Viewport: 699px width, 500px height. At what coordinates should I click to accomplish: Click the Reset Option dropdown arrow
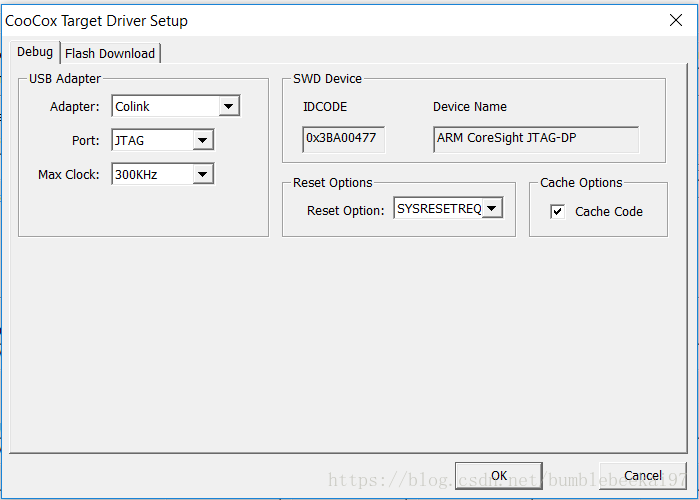[492, 208]
